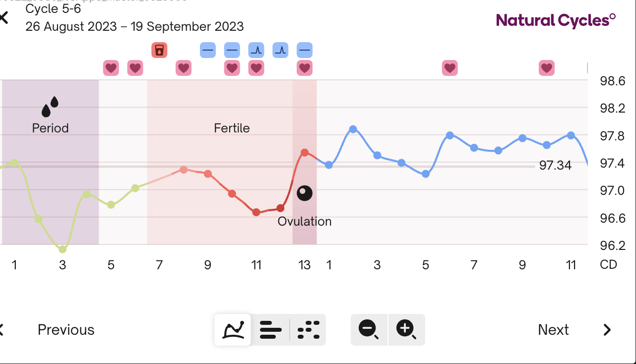Click the 97.34 cover line label
This screenshot has height=364, width=636.
tap(555, 166)
